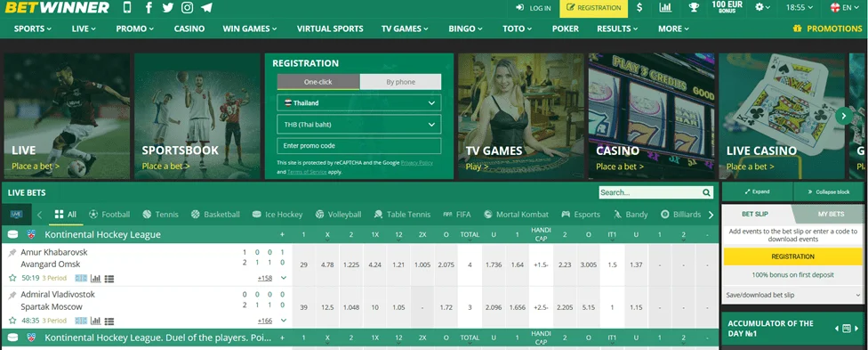Screen dimensions: 868x350
Task: Go to POKER menu item
Action: [x=566, y=28]
